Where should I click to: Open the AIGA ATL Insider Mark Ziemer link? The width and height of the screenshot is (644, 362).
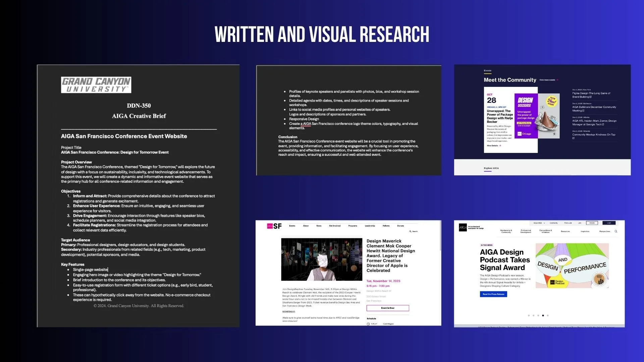[x=594, y=122]
